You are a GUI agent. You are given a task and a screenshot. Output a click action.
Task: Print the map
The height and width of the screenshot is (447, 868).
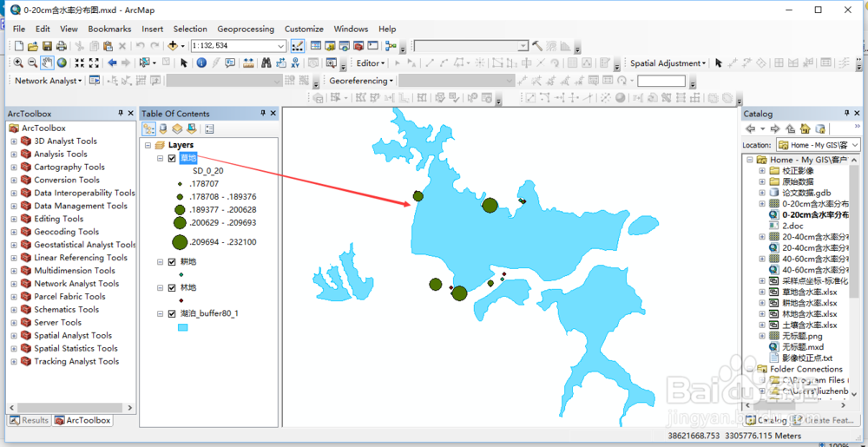pos(61,46)
